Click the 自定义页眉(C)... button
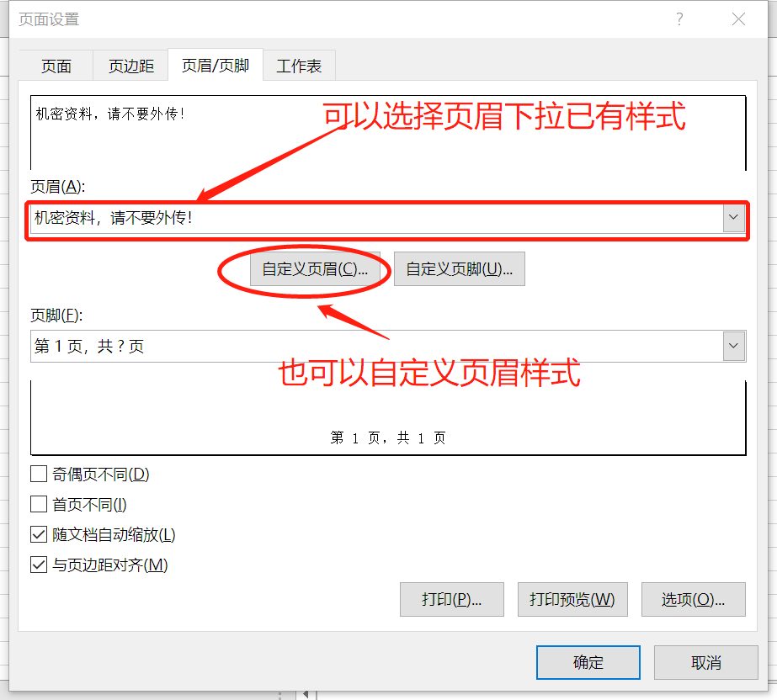Image resolution: width=777 pixels, height=700 pixels. (x=315, y=269)
